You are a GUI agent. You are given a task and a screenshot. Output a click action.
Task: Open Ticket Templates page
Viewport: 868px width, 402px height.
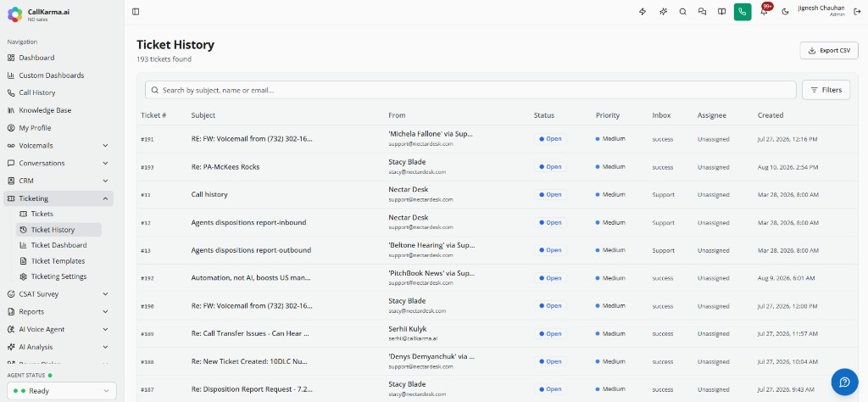point(58,261)
